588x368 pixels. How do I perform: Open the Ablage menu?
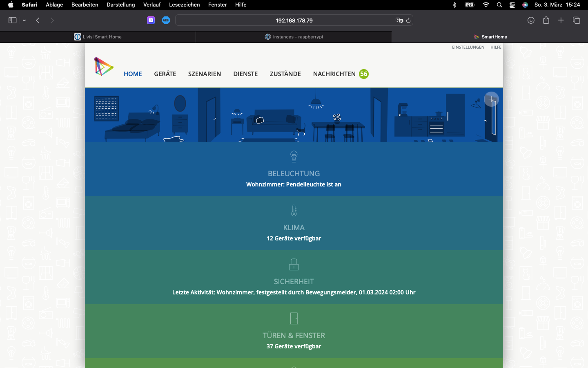click(54, 4)
